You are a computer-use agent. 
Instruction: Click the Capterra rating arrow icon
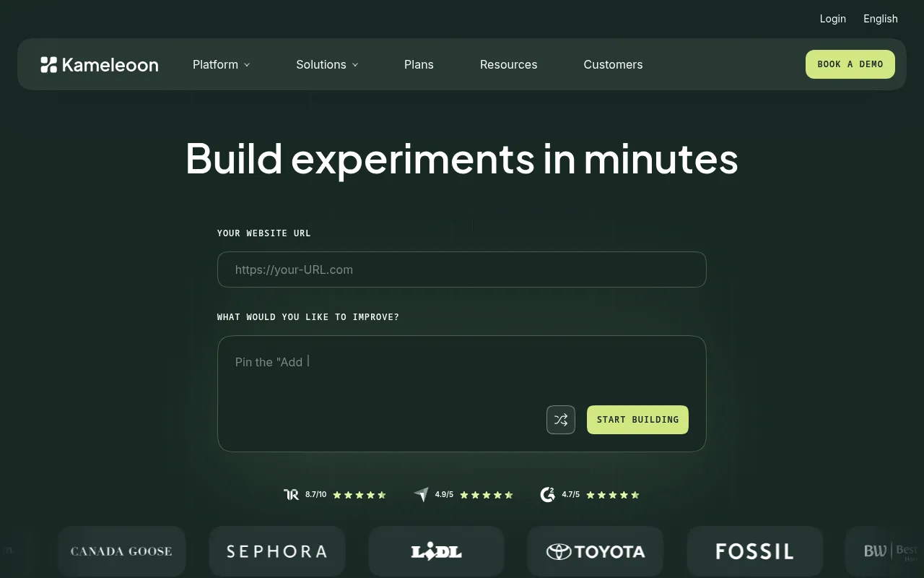421,495
